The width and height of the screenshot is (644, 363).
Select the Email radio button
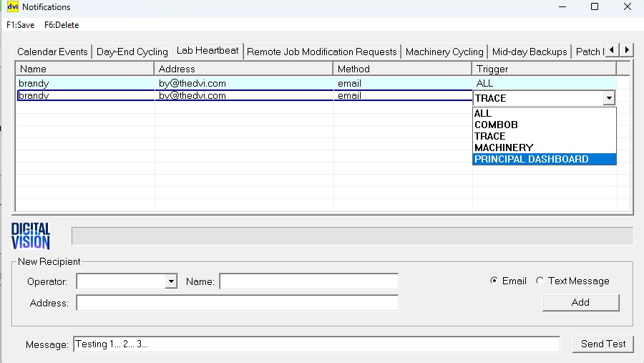[494, 281]
